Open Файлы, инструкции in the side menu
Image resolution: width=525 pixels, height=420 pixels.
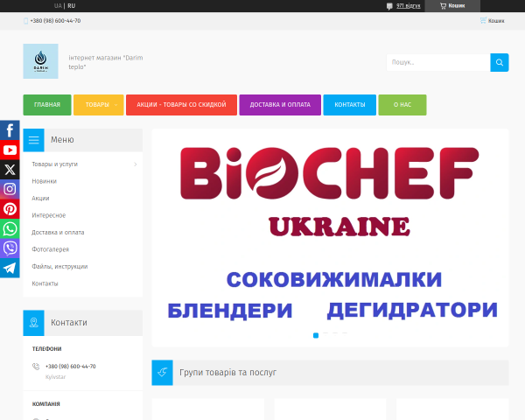pyautogui.click(x=59, y=267)
